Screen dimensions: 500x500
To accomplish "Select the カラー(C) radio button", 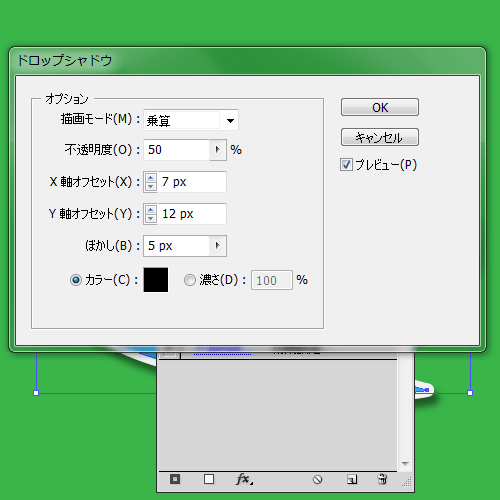I will click(76, 280).
